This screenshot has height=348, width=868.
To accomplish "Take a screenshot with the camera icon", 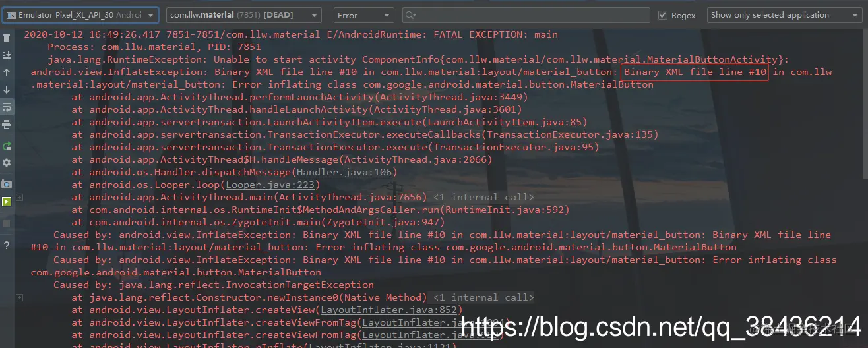I will pyautogui.click(x=7, y=185).
